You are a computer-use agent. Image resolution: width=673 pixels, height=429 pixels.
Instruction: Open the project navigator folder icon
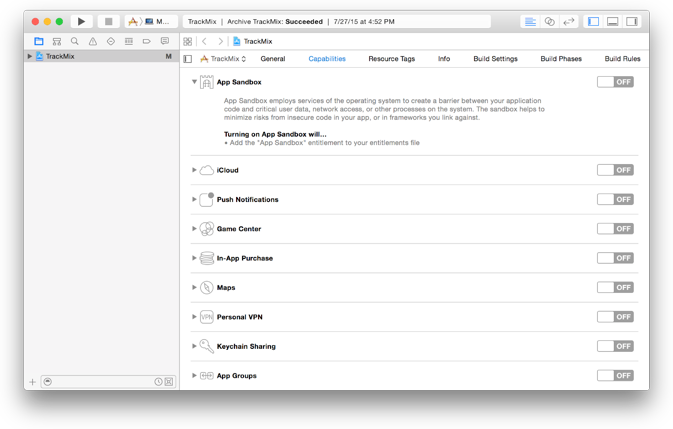point(39,41)
